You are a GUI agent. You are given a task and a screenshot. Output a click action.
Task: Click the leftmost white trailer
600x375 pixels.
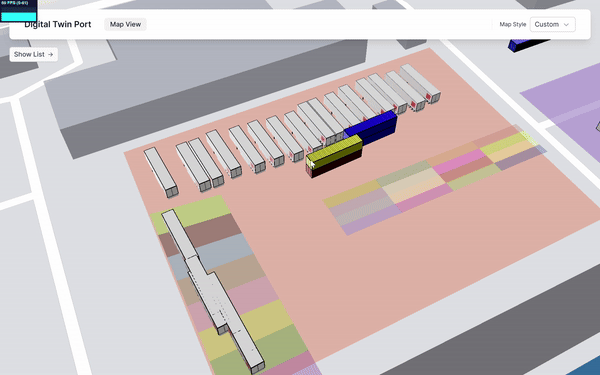tap(161, 172)
